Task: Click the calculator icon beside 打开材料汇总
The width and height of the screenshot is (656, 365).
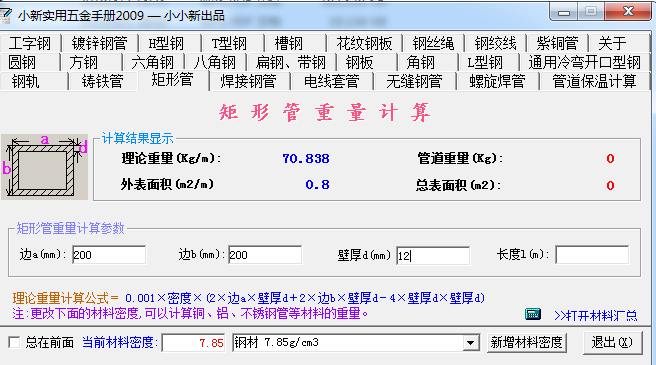Action: click(x=533, y=314)
